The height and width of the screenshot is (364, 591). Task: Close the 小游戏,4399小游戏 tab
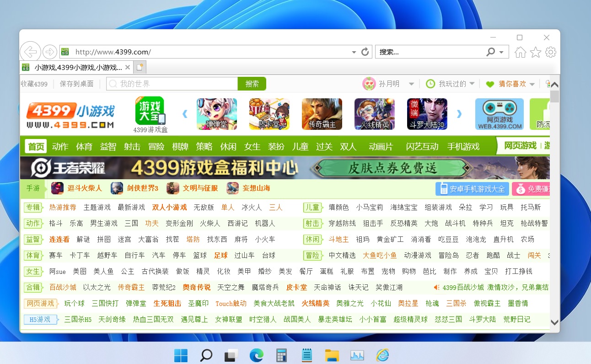point(128,67)
